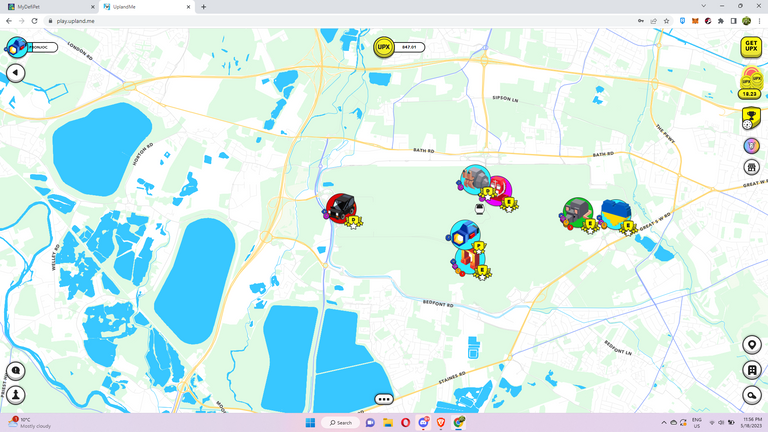Screen dimensions: 768x432
Task: Select the blue block-house map marker
Action: 464,234
